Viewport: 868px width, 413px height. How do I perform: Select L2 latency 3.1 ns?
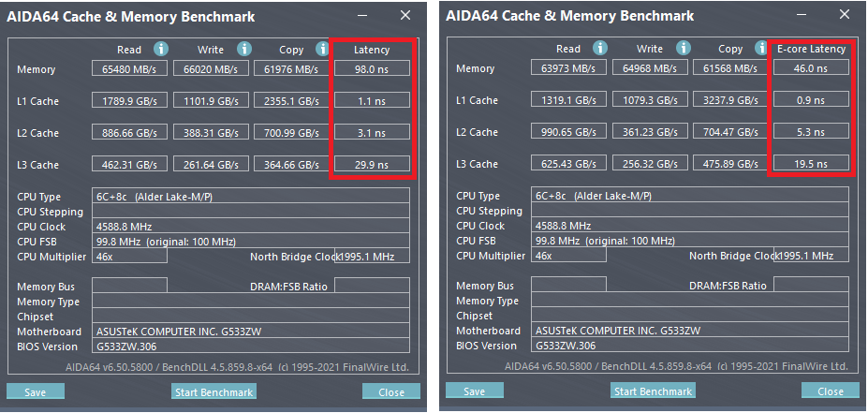372,132
